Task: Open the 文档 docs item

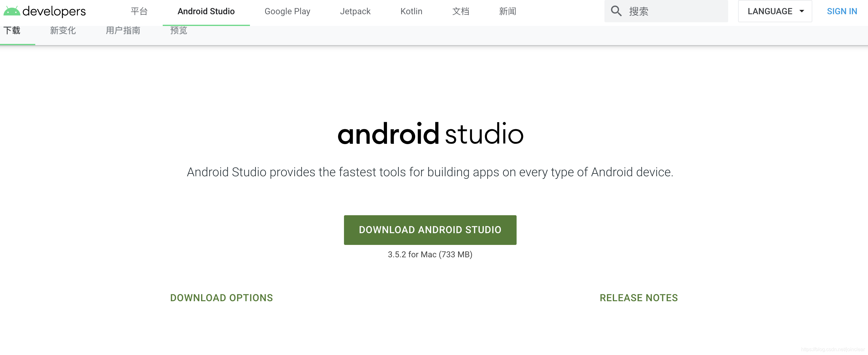Action: point(461,11)
